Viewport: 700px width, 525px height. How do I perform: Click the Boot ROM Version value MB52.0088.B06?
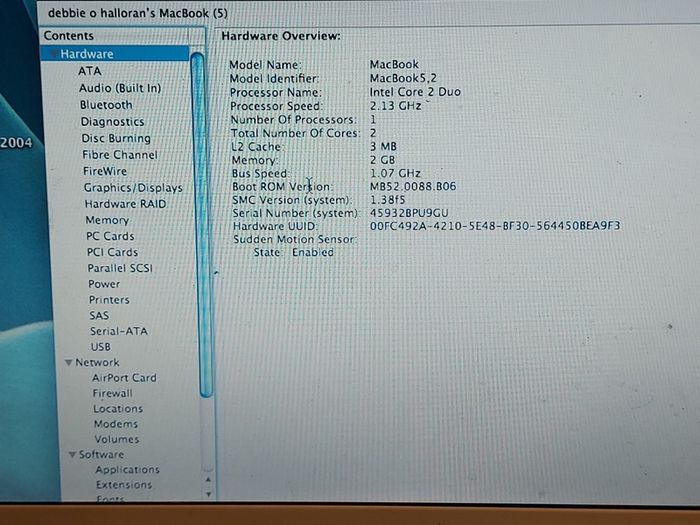413,186
